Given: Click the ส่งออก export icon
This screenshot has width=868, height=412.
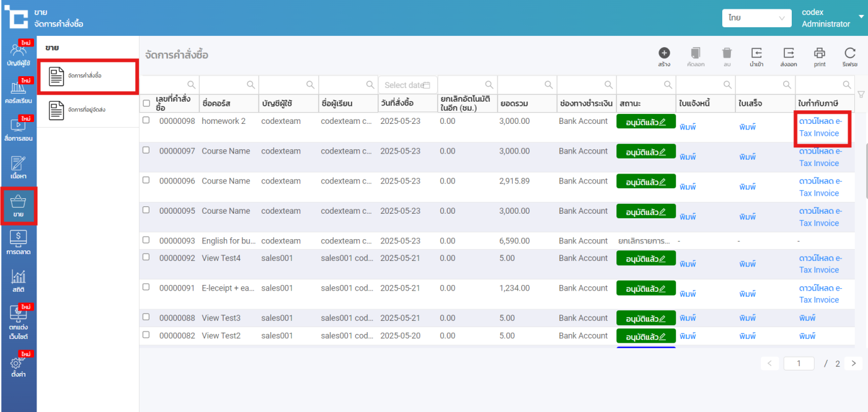Looking at the screenshot, I should pos(789,53).
